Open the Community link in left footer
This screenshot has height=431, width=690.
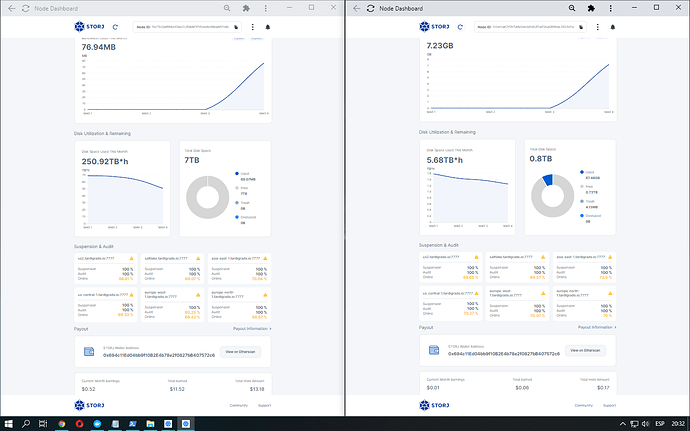pos(238,405)
